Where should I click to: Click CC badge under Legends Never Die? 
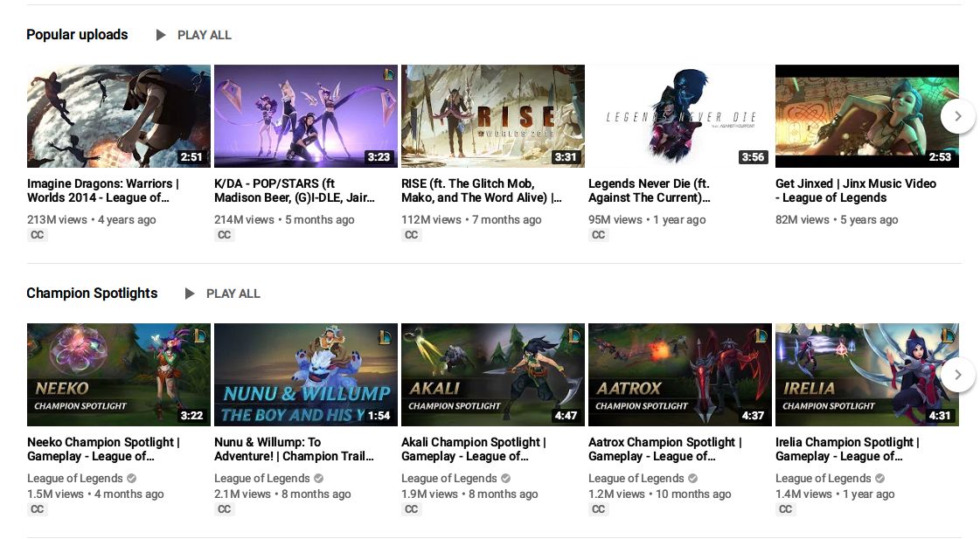pos(598,235)
